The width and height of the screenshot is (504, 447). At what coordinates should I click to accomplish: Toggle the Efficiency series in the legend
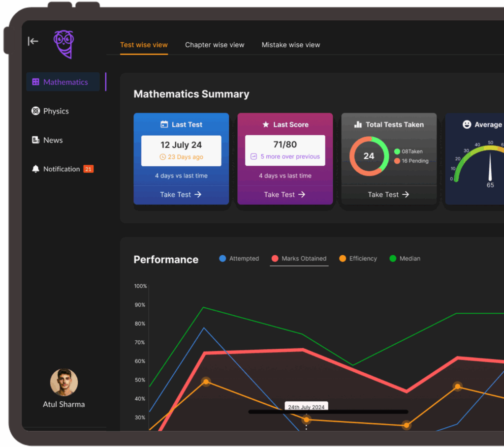[358, 259]
